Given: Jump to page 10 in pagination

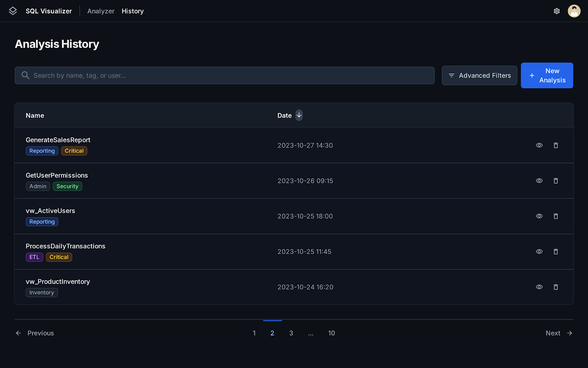Looking at the screenshot, I should [x=331, y=333].
